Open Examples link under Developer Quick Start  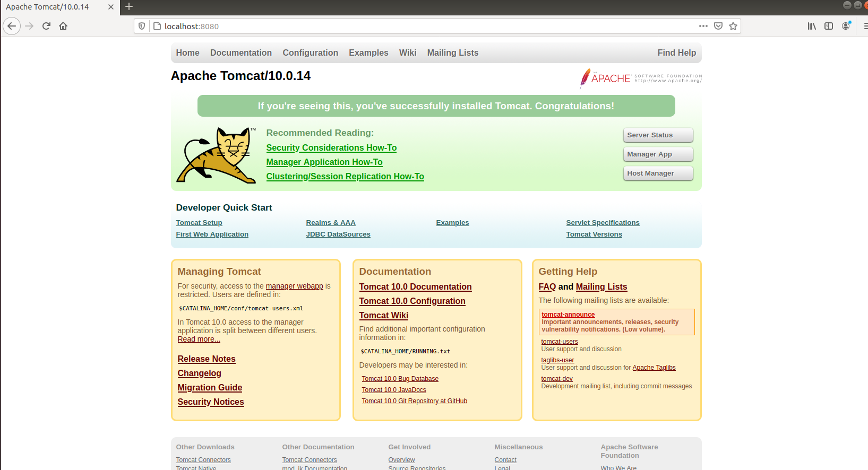pos(453,223)
